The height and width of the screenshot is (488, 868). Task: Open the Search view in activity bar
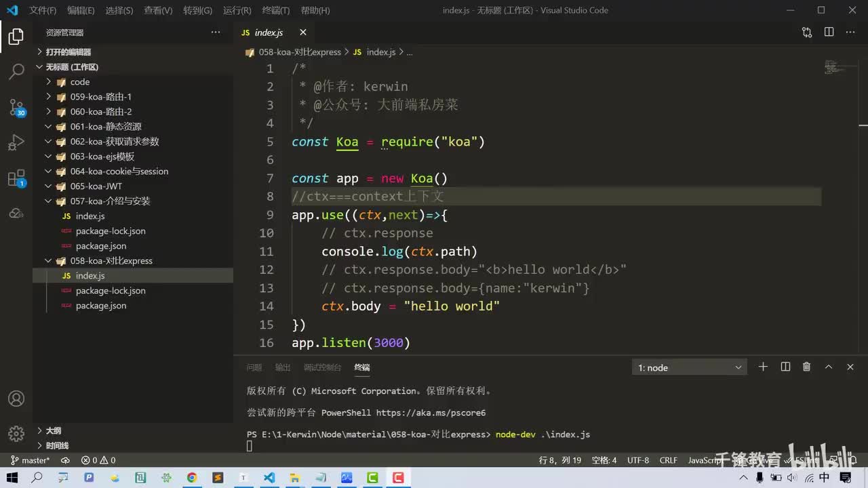(x=16, y=71)
